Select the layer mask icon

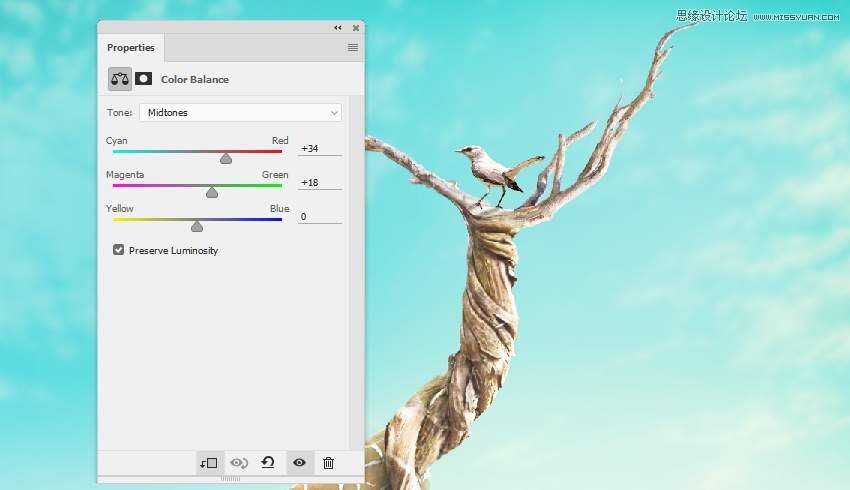[144, 79]
